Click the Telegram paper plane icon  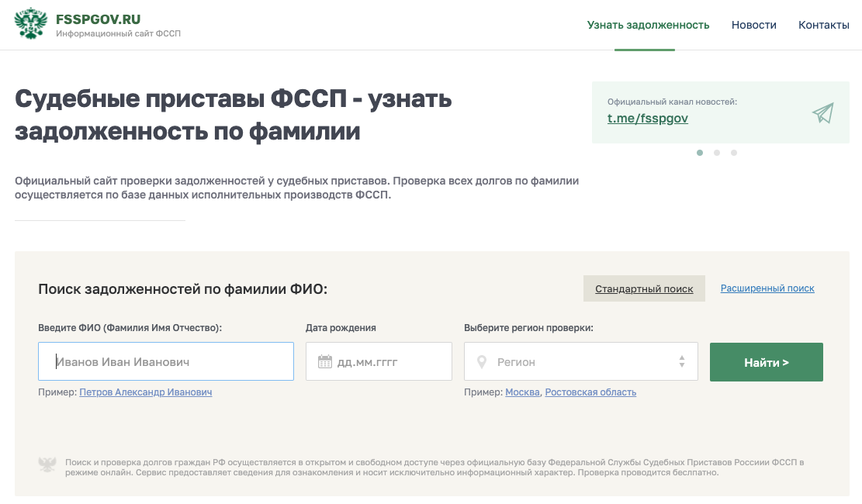(x=823, y=112)
